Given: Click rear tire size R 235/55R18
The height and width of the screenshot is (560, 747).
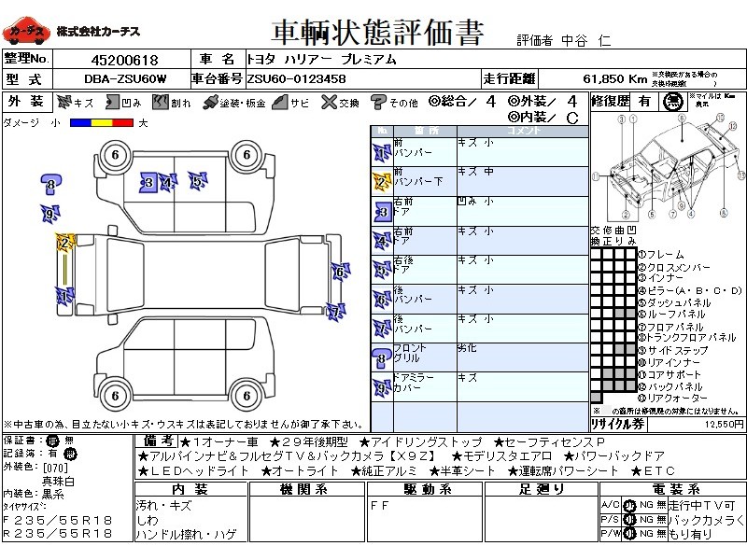Looking at the screenshot, I should [x=58, y=534].
